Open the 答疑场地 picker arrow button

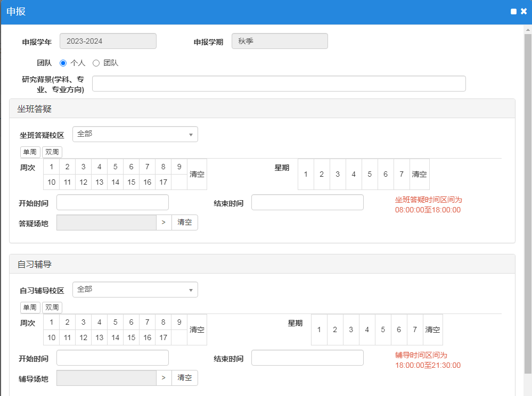tap(163, 222)
